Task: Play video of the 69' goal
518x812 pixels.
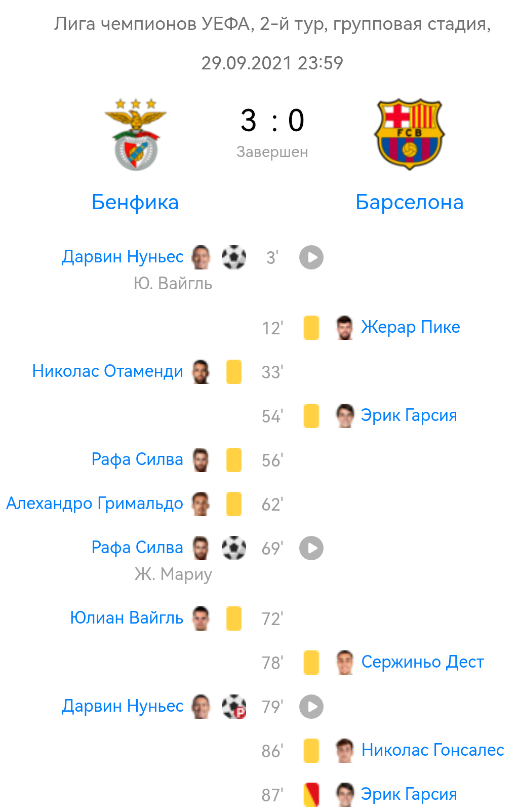Action: click(x=311, y=548)
